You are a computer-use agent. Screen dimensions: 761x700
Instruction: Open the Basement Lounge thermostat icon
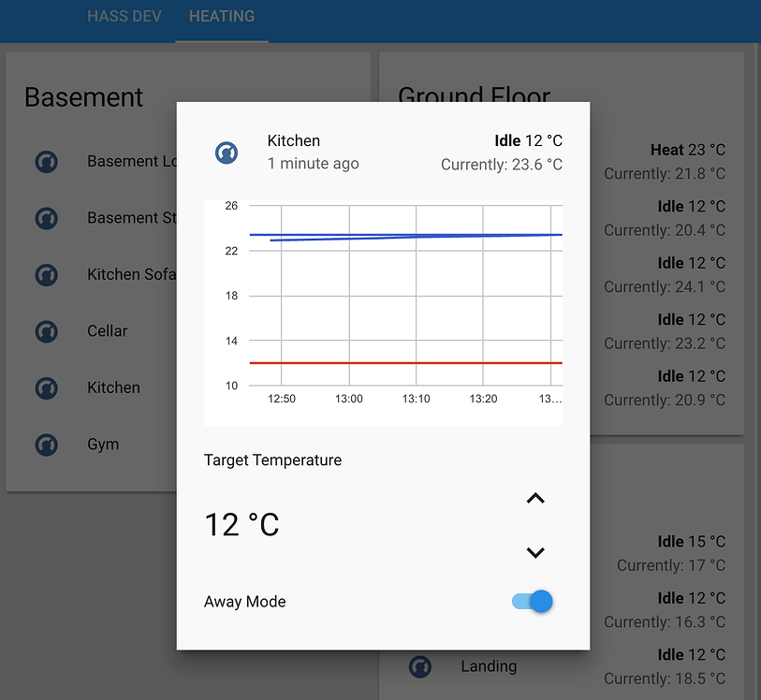point(46,161)
